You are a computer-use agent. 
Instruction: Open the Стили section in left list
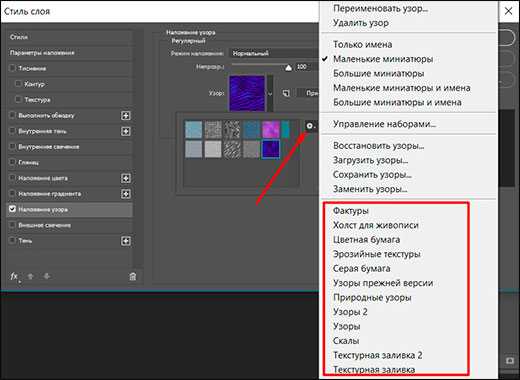pos(70,37)
